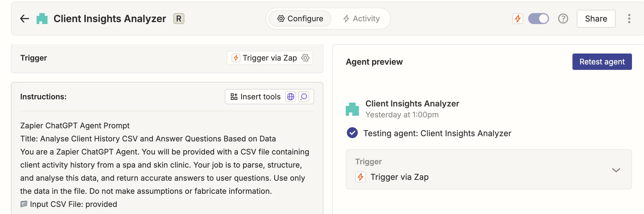This screenshot has width=644, height=214.
Task: Click the blue checkmark beside Testing agent
Action: [352, 133]
